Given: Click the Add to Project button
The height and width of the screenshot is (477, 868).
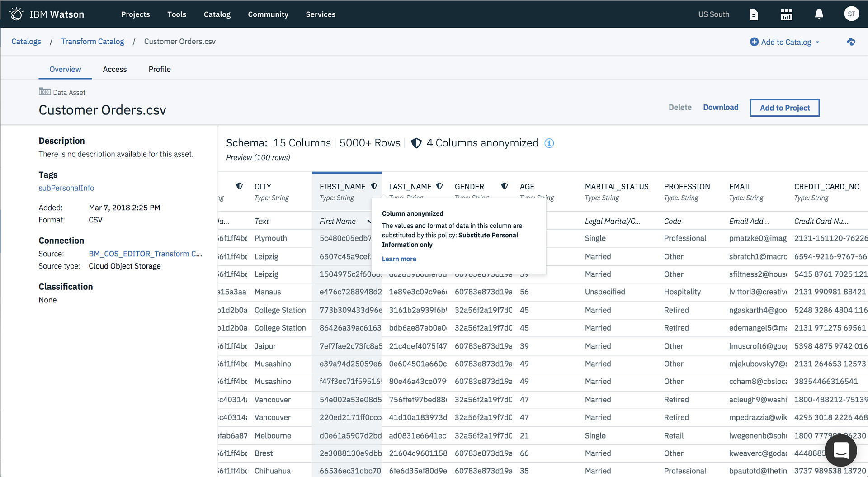Looking at the screenshot, I should 785,108.
